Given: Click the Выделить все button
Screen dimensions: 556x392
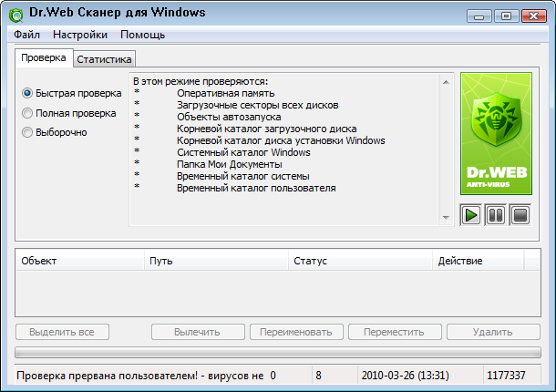Looking at the screenshot, I should 62,332.
